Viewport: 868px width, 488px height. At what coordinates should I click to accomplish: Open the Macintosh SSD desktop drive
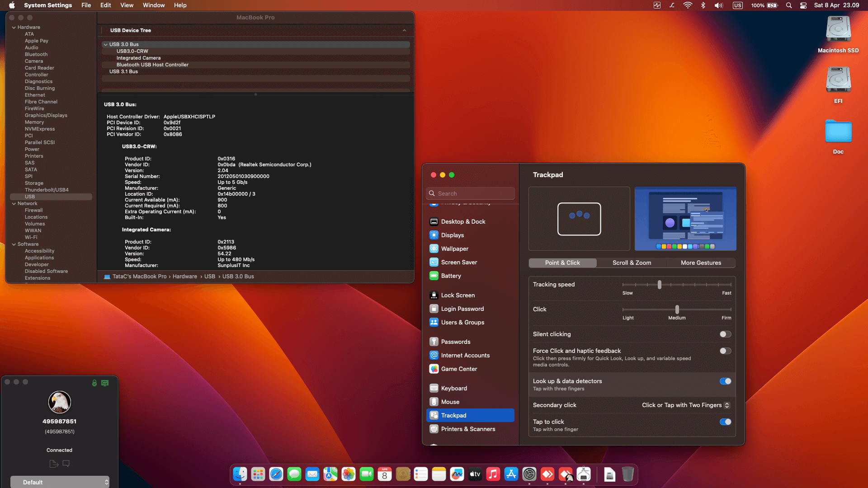click(x=838, y=34)
